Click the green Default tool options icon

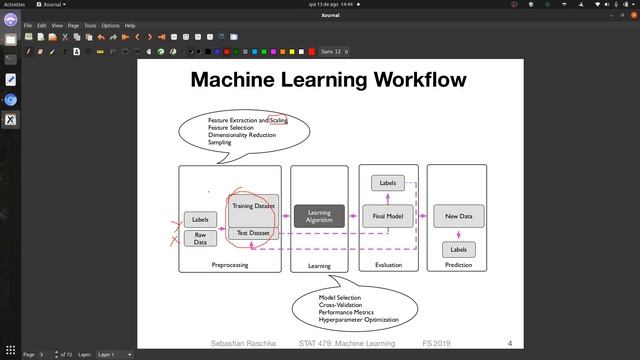(x=161, y=52)
